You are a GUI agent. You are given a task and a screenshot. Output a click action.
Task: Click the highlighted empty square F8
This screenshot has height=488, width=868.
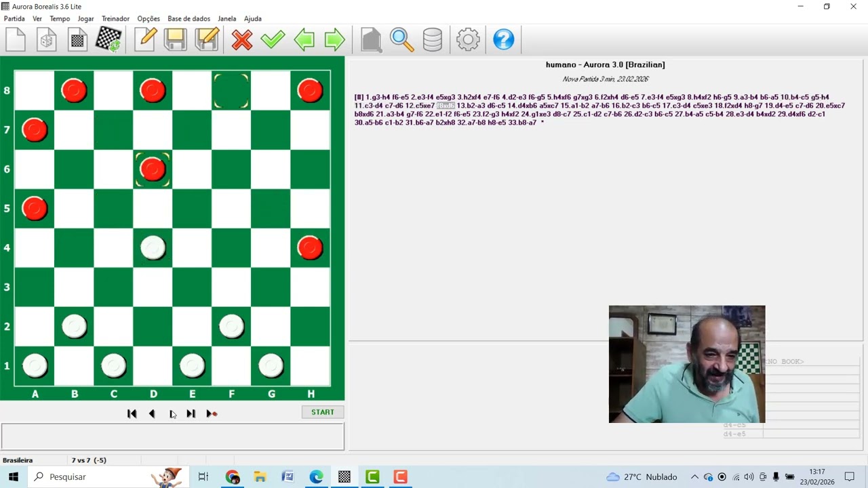click(232, 90)
